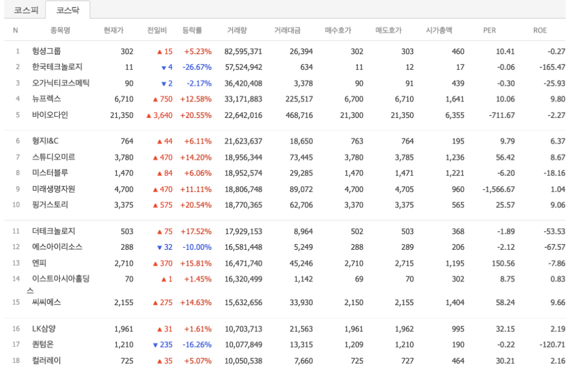
Task: Click the trading value 225,517
Action: 299,99
